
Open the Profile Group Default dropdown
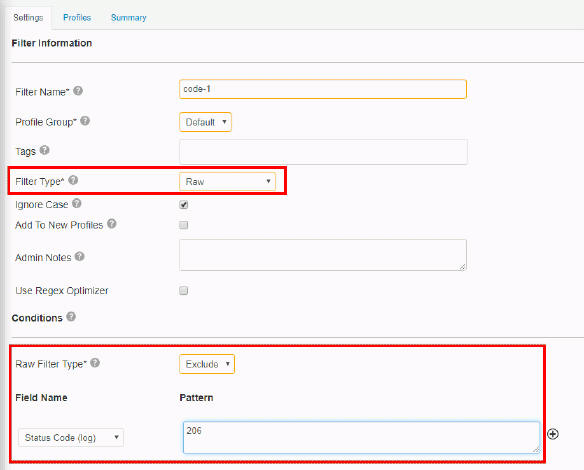[x=206, y=122]
